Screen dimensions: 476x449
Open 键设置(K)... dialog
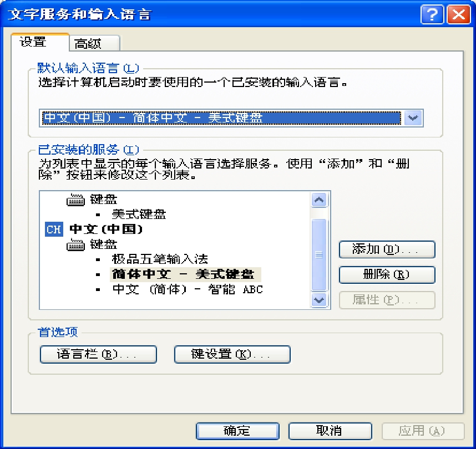point(232,354)
